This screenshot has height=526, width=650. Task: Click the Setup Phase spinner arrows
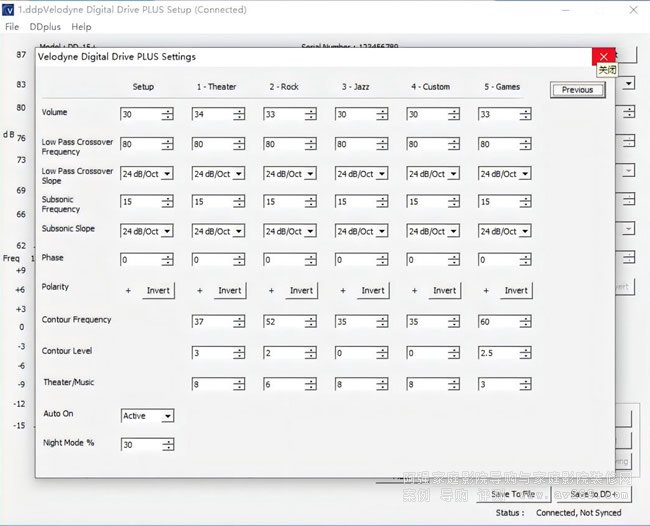coord(167,260)
